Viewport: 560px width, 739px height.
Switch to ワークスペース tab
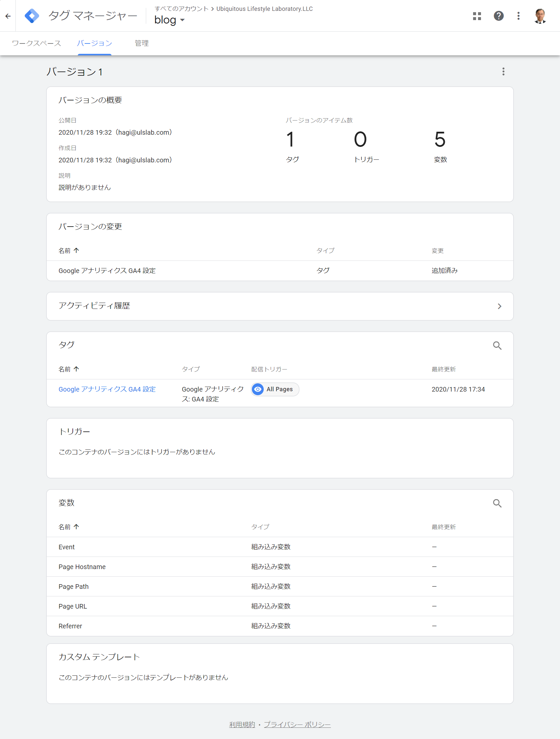click(x=37, y=43)
